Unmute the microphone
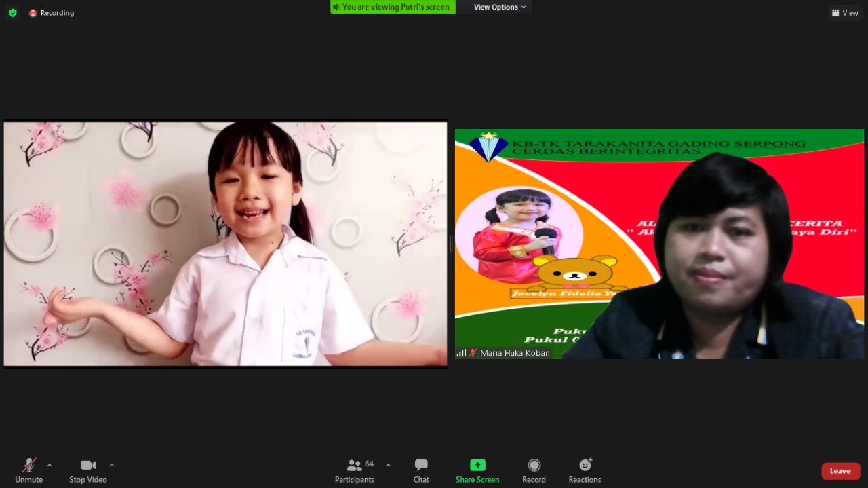Image resolution: width=868 pixels, height=488 pixels. coord(28,470)
